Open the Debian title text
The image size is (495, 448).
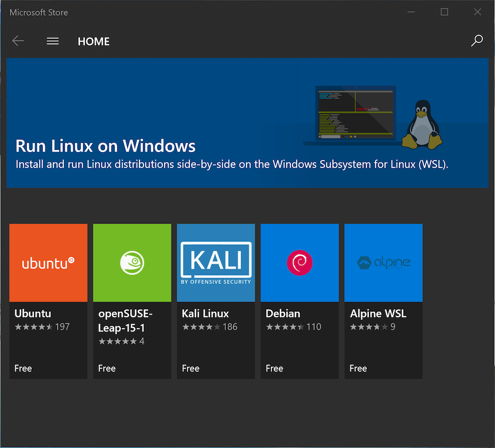[283, 314]
